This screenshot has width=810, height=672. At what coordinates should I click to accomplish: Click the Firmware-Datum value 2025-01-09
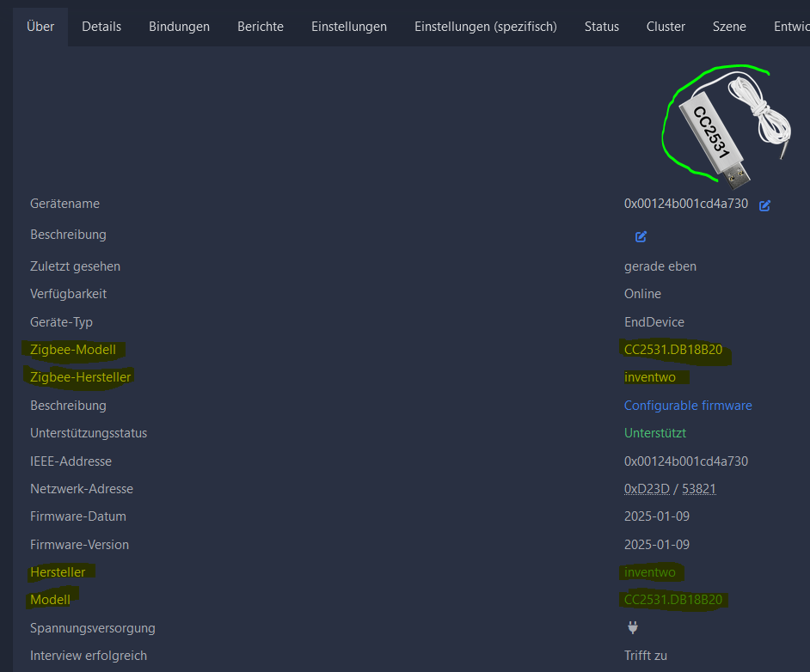pos(657,516)
